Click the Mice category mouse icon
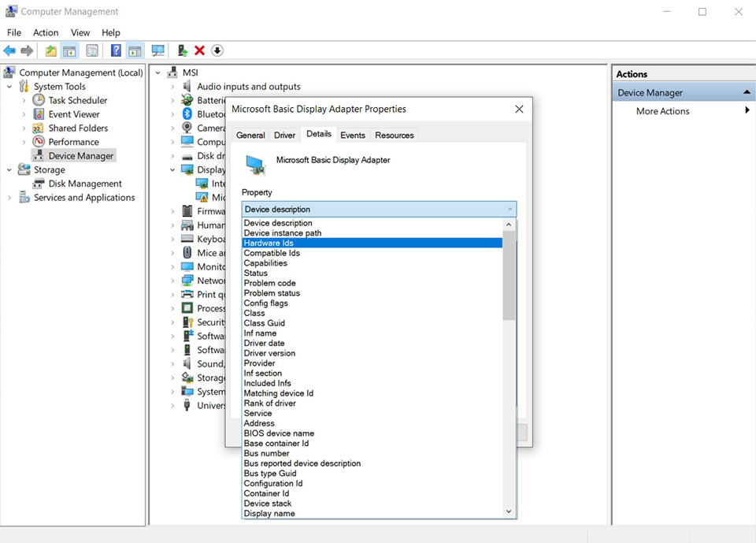The width and height of the screenshot is (756, 543). [x=187, y=252]
